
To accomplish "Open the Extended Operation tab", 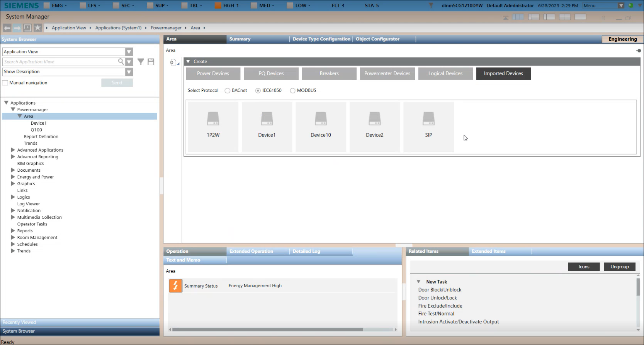I will 251,251.
